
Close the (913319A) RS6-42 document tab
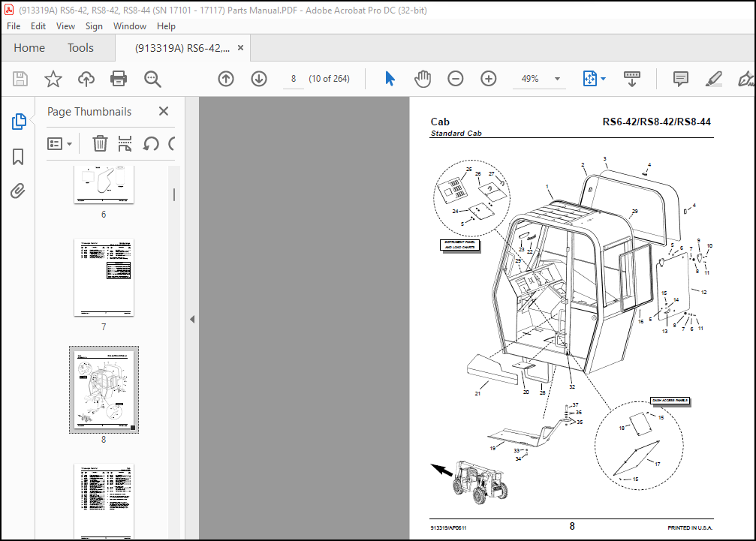click(x=240, y=48)
